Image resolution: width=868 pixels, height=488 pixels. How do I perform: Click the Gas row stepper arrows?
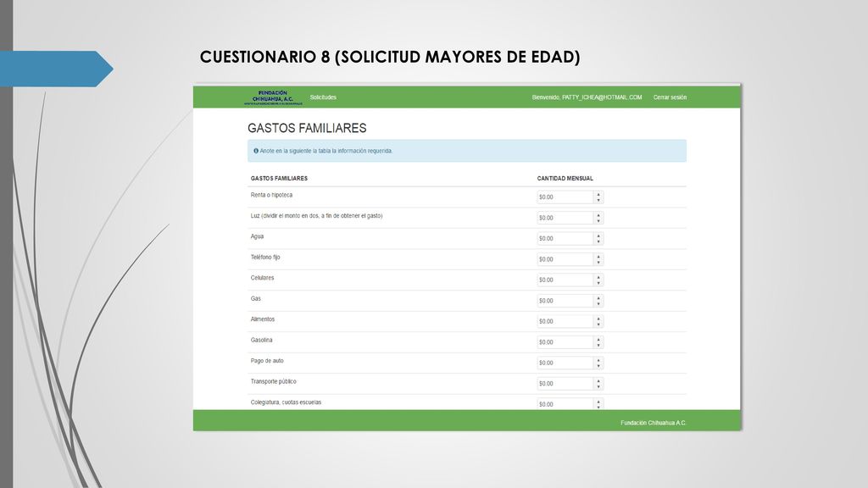click(x=598, y=301)
